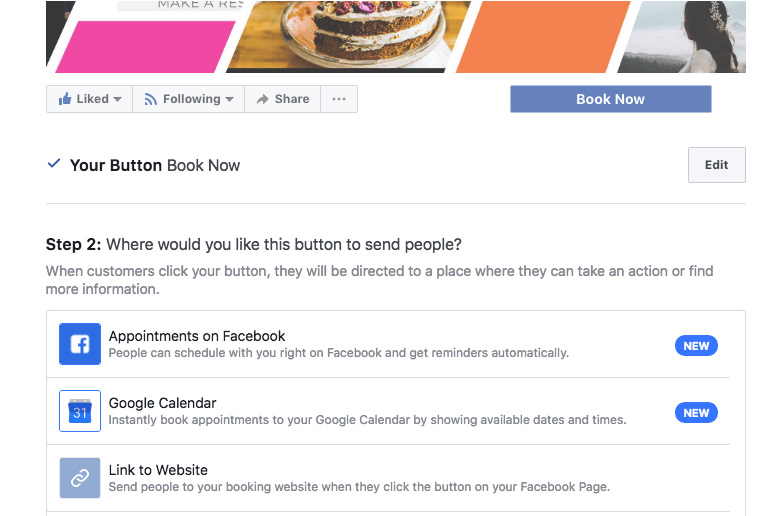Click the blue checkmark beside Your Button

54,163
